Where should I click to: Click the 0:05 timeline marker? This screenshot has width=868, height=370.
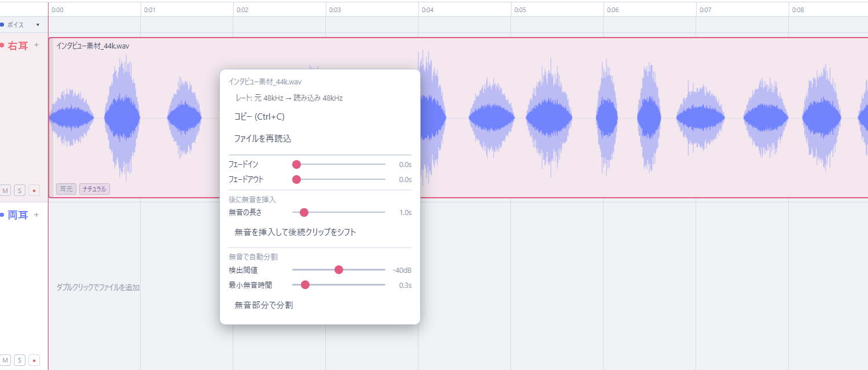click(520, 10)
